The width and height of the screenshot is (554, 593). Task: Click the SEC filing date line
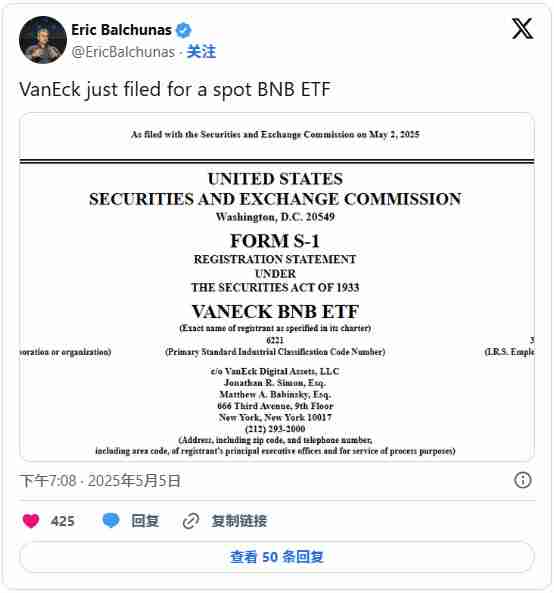pyautogui.click(x=275, y=134)
